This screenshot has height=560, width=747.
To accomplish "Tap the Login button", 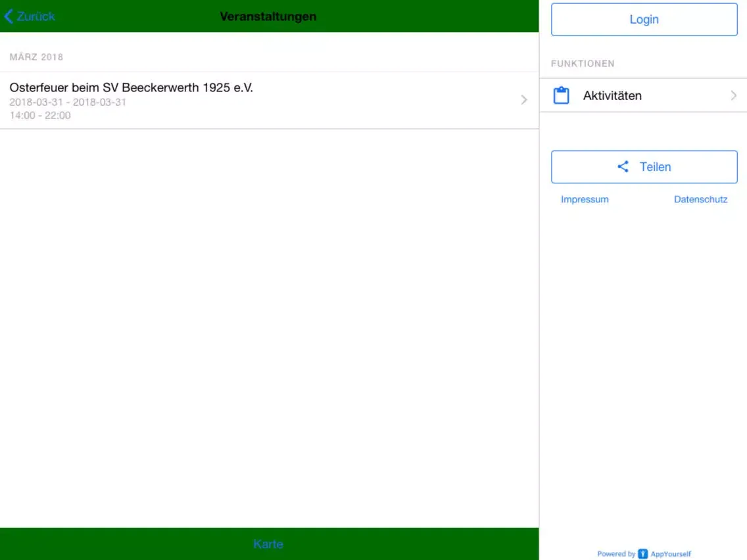I will [644, 20].
